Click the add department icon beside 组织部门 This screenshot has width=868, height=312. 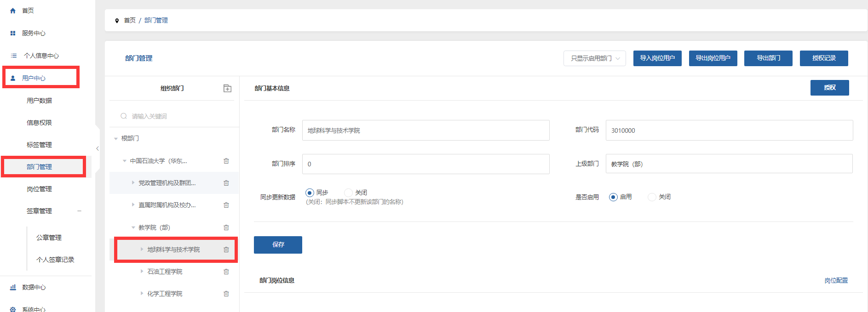(227, 88)
